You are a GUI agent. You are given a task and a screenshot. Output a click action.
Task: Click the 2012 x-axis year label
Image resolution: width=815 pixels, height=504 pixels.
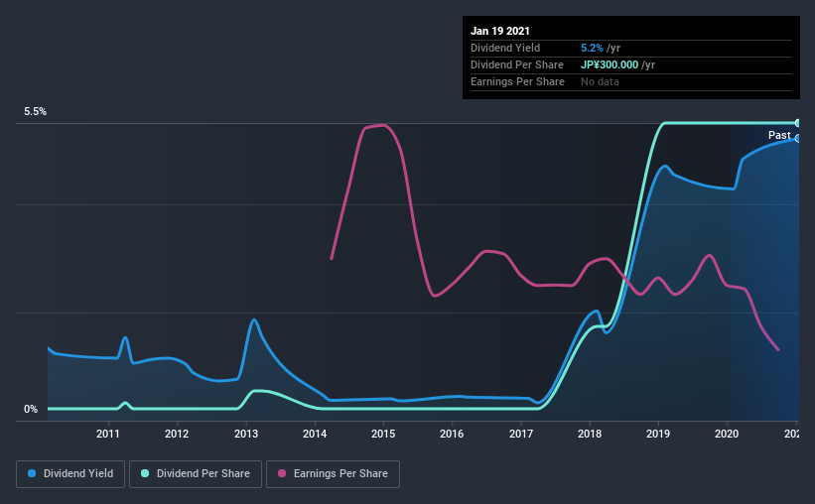pos(177,434)
